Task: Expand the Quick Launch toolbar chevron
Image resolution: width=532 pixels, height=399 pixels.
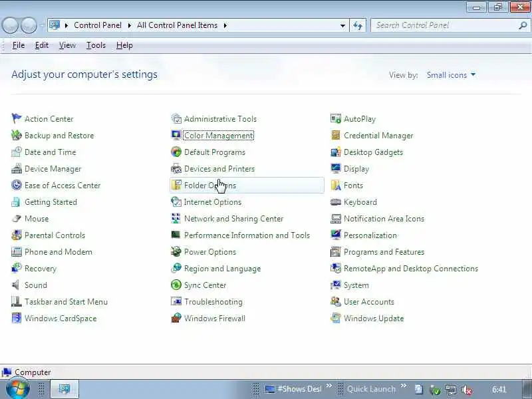Action: [x=403, y=386]
